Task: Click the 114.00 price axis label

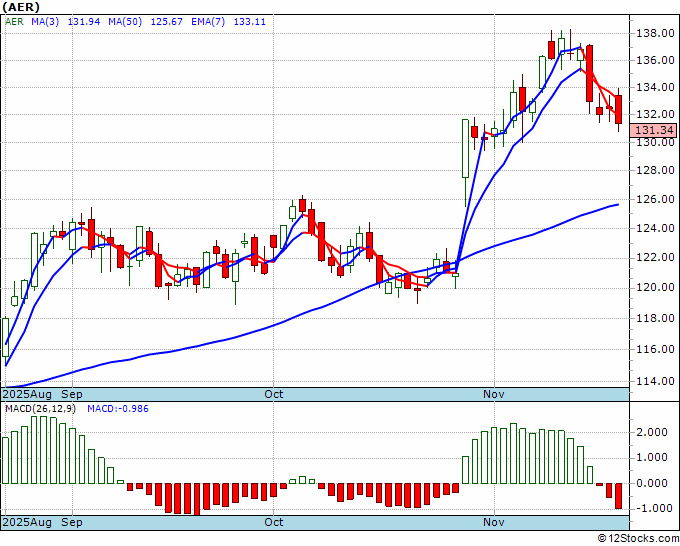Action: pyautogui.click(x=655, y=381)
